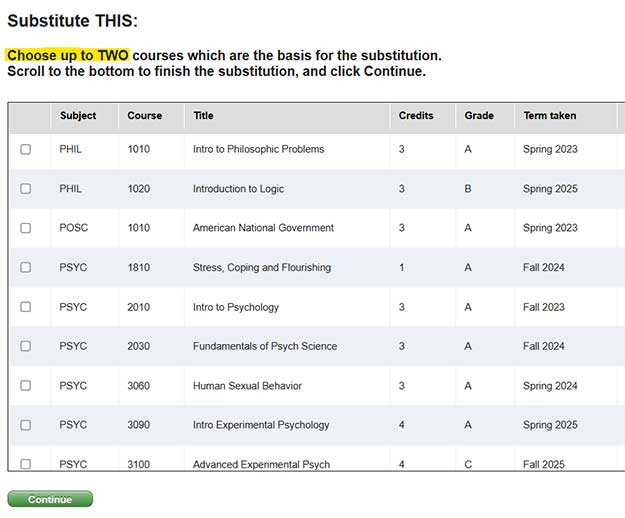Click the title Intro to Psychology
Viewport: 625px width, 518px height.
click(x=236, y=307)
